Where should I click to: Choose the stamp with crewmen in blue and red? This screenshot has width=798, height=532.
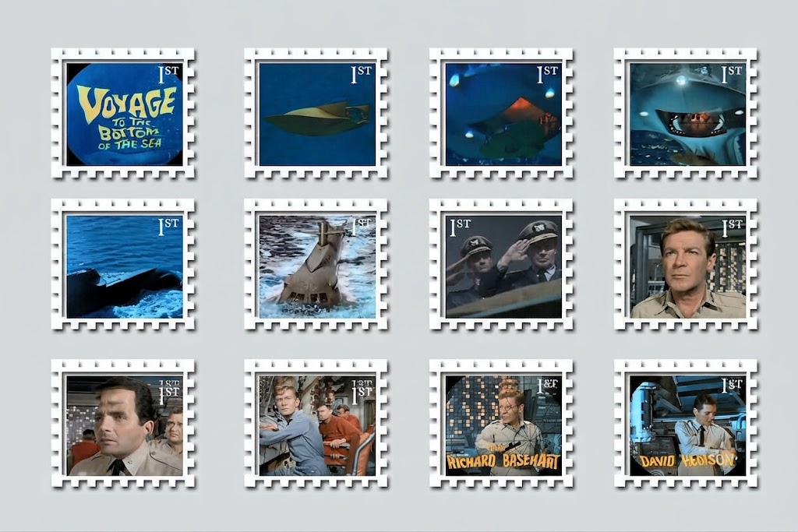[x=316, y=425]
